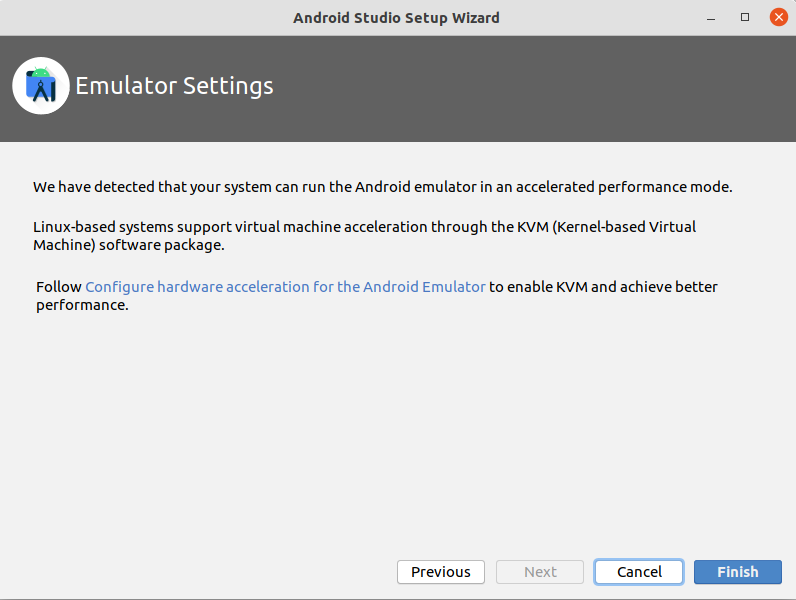Click the 'Linux-based systems support' sentence
This screenshot has height=600, width=796.
(170, 227)
